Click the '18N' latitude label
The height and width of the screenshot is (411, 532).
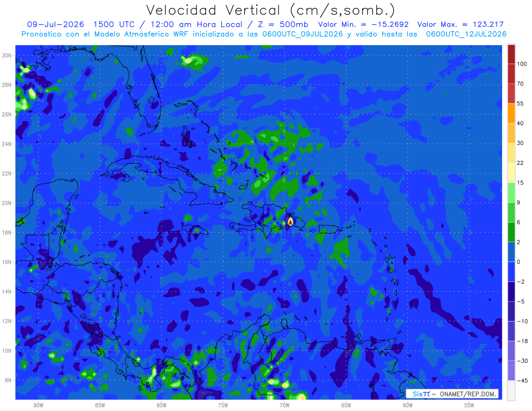pyautogui.click(x=8, y=232)
